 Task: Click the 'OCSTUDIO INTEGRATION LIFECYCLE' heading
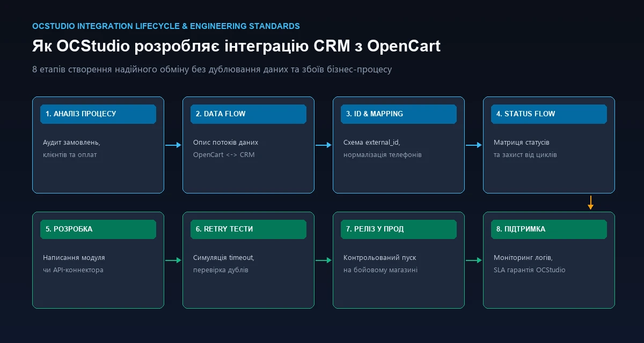tap(166, 26)
